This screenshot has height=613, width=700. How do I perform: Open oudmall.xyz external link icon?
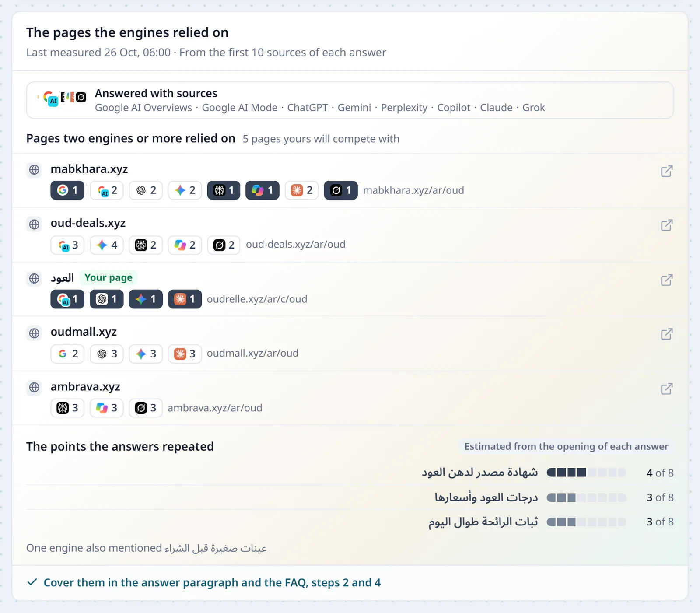(667, 334)
